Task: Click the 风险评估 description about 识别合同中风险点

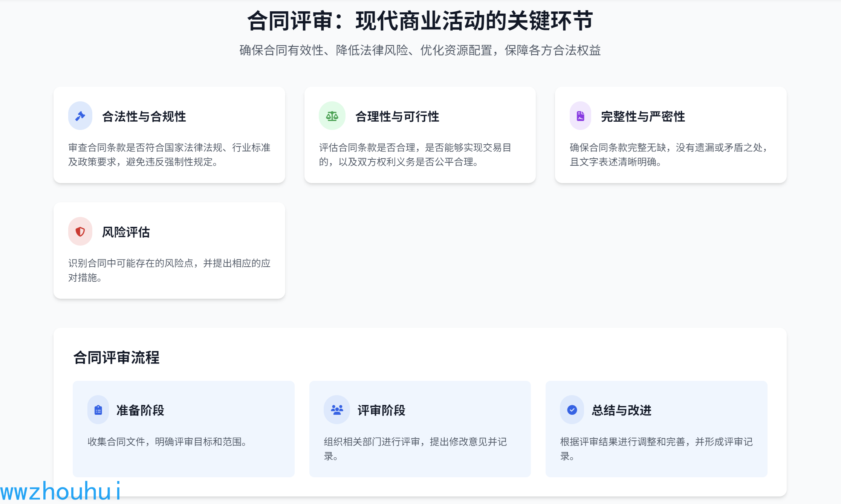Action: click(169, 270)
